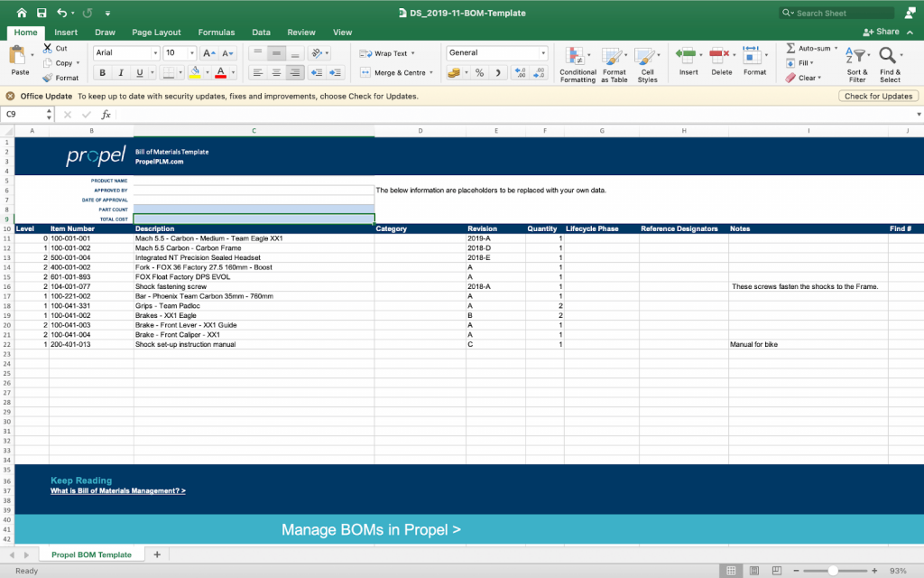Apply percent style format

tap(480, 72)
